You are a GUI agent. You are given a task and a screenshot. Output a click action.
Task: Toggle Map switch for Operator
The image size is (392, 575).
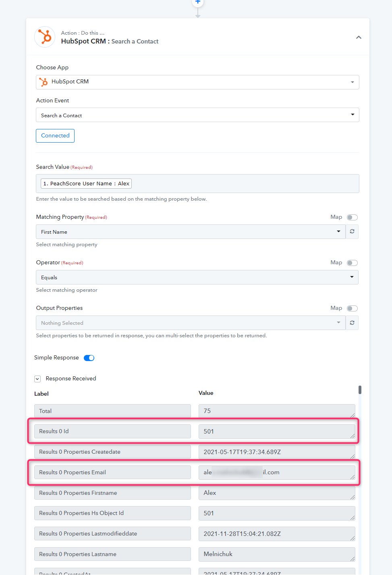tap(352, 263)
